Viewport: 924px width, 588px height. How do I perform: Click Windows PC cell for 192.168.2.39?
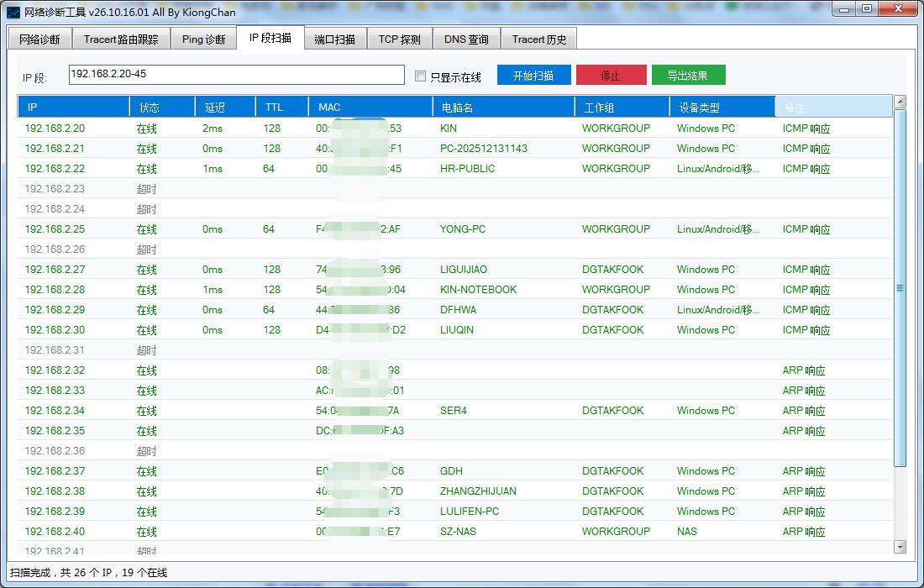pos(706,512)
